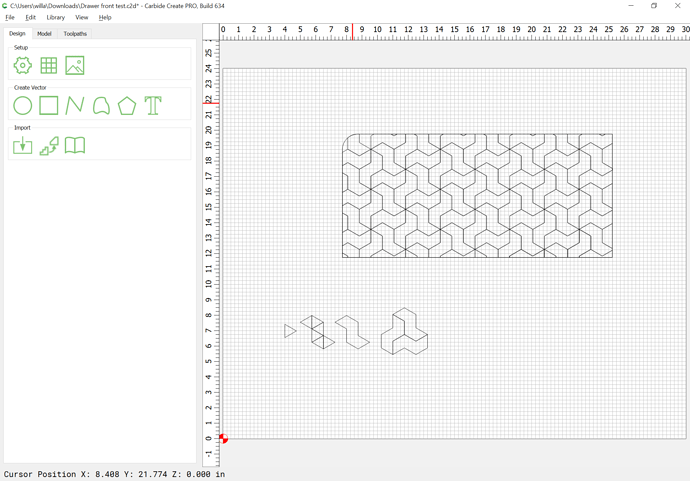Open the Library menu

pyautogui.click(x=55, y=17)
